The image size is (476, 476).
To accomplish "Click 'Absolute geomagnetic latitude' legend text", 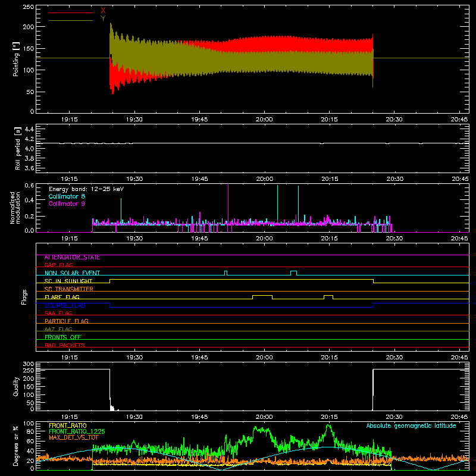I will (x=411, y=425).
